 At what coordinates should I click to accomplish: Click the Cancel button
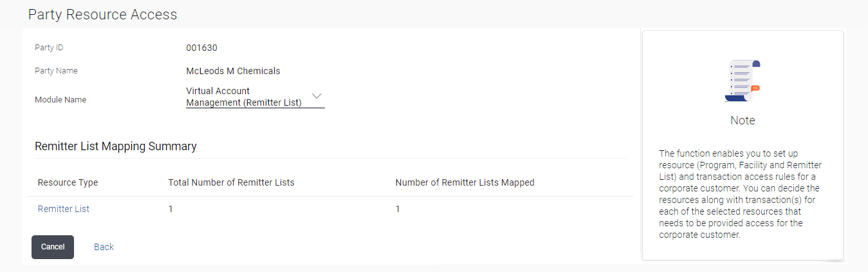coord(53,247)
